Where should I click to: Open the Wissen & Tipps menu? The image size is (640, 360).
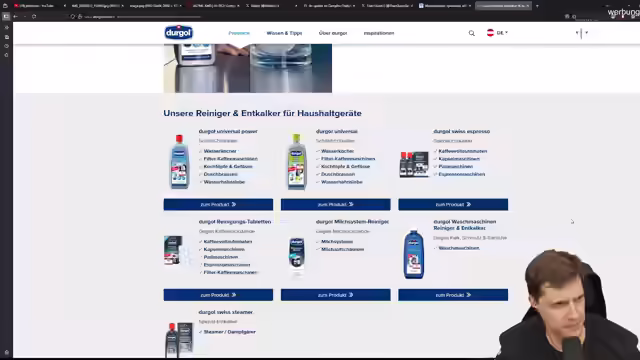coord(284,33)
